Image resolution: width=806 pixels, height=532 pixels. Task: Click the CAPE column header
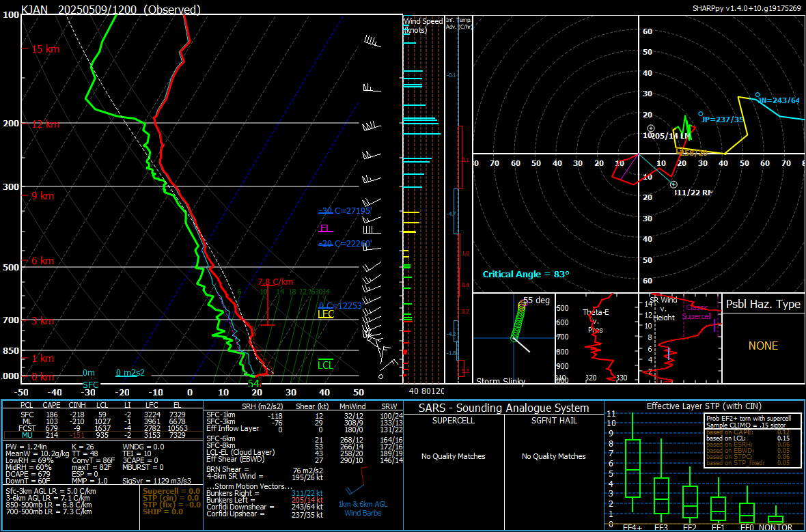[x=51, y=406]
